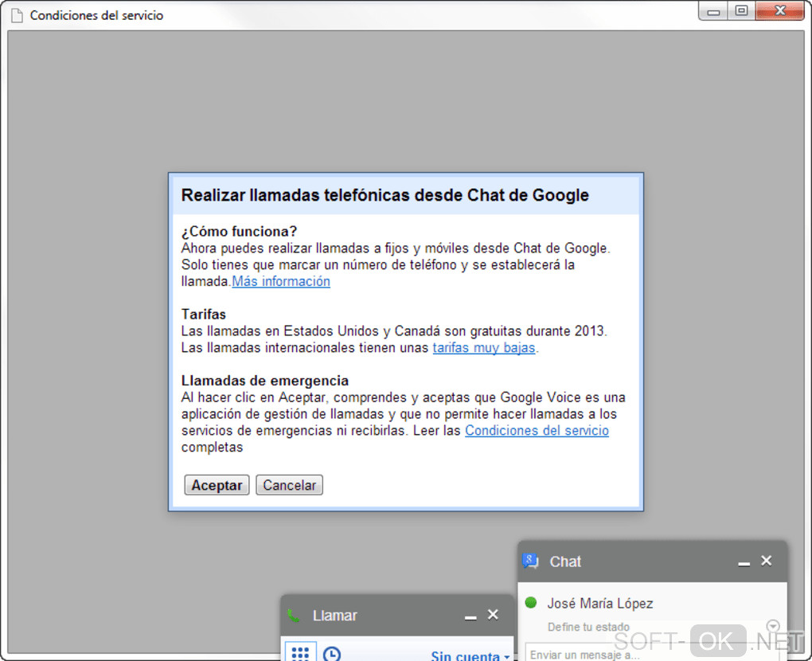The image size is (812, 661).
Task: Click the Google chat bubble icon
Action: tap(530, 561)
